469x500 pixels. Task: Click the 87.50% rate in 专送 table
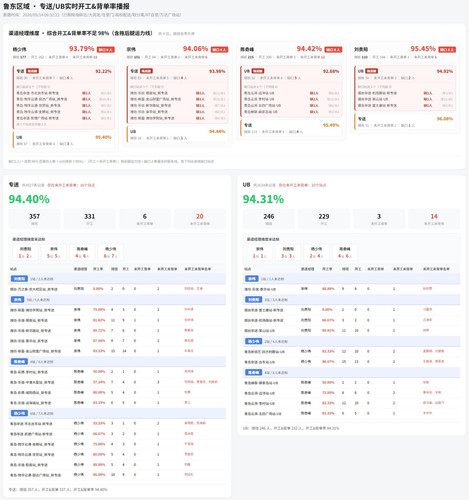[x=99, y=341]
